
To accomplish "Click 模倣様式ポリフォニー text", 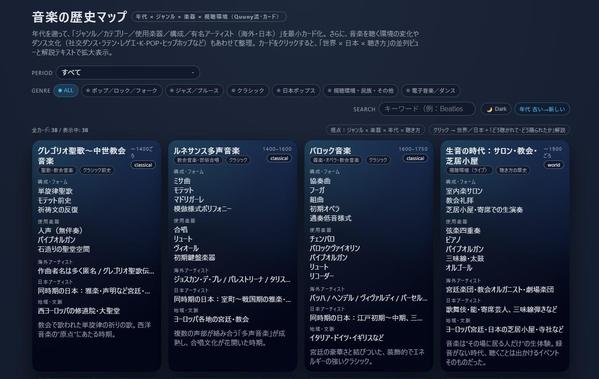I will tap(202, 209).
